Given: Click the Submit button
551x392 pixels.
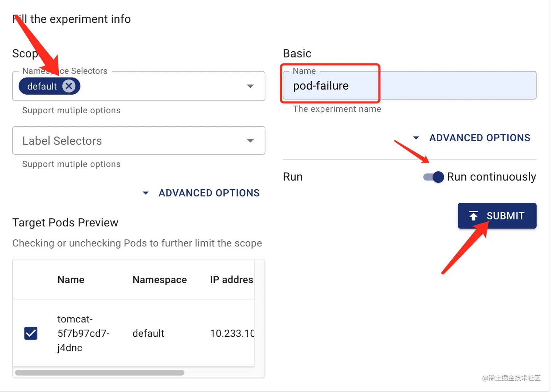Looking at the screenshot, I should (497, 216).
